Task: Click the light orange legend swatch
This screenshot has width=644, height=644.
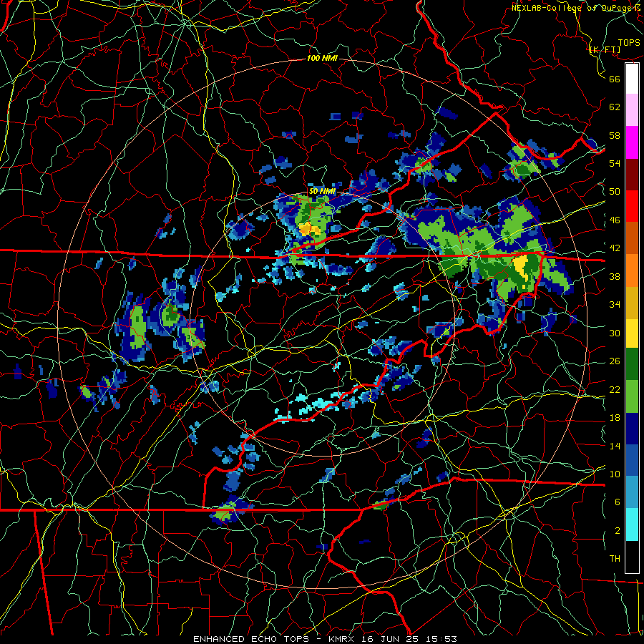Action: click(x=632, y=270)
